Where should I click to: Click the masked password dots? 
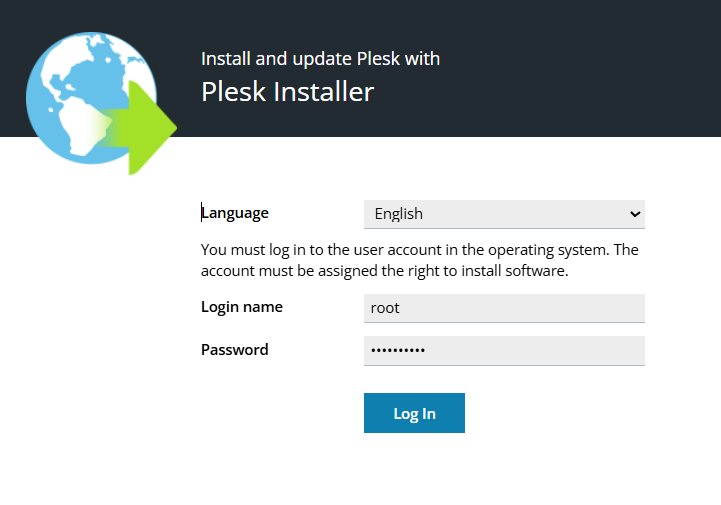click(398, 350)
